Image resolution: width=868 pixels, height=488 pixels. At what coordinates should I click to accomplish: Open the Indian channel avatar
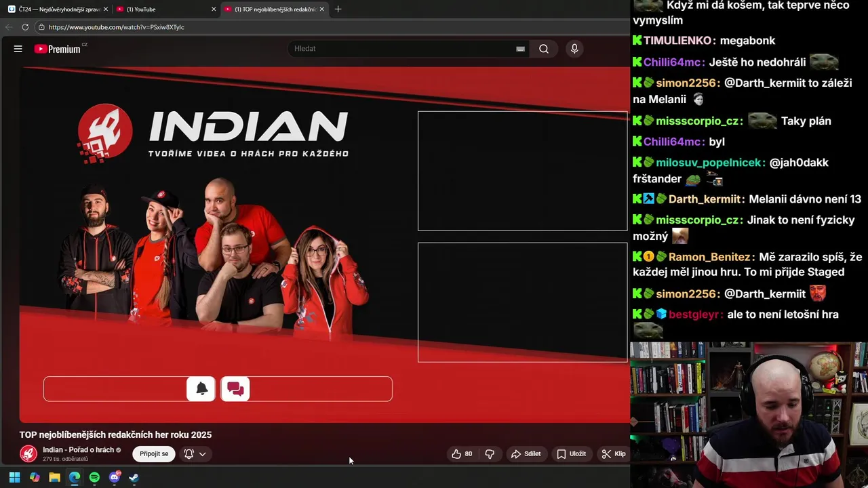[x=28, y=453]
